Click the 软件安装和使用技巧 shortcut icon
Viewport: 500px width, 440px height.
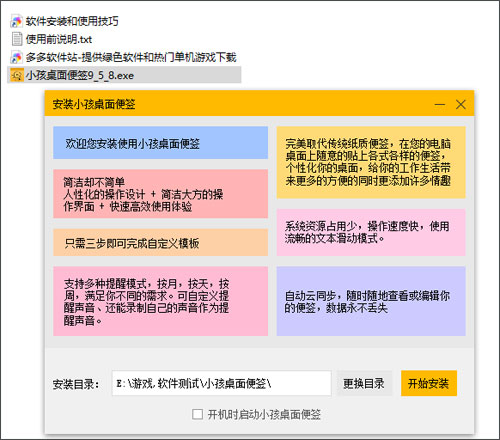click(x=17, y=21)
